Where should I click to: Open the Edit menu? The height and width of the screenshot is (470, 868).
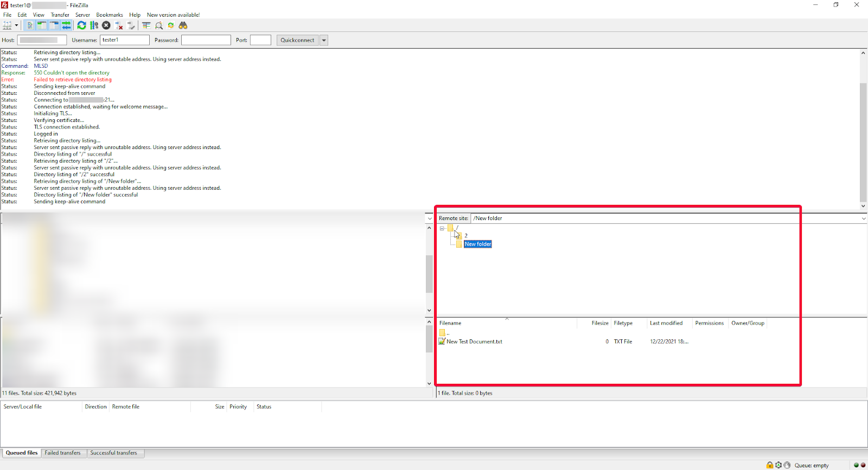pos(22,15)
